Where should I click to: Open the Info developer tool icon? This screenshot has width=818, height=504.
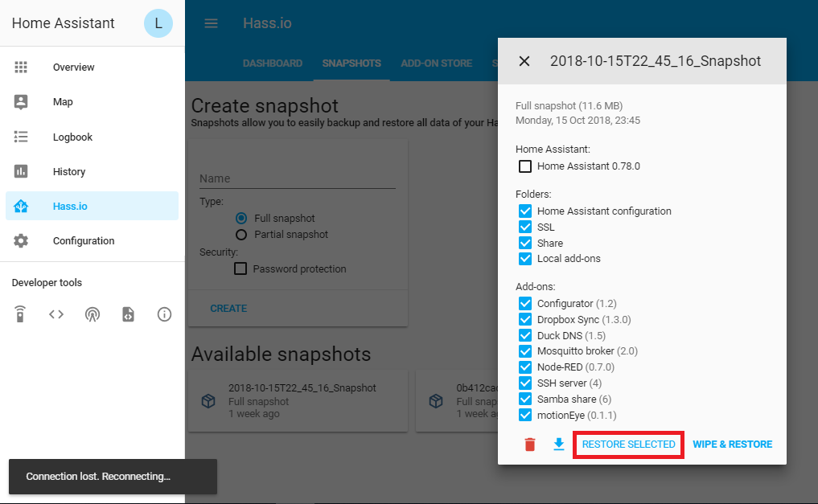(x=164, y=314)
